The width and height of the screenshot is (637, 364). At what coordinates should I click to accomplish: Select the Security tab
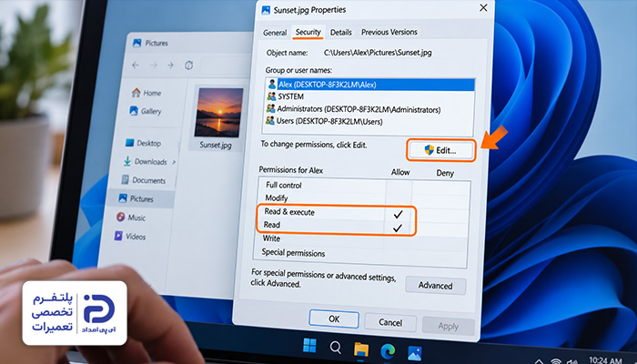pyautogui.click(x=308, y=32)
